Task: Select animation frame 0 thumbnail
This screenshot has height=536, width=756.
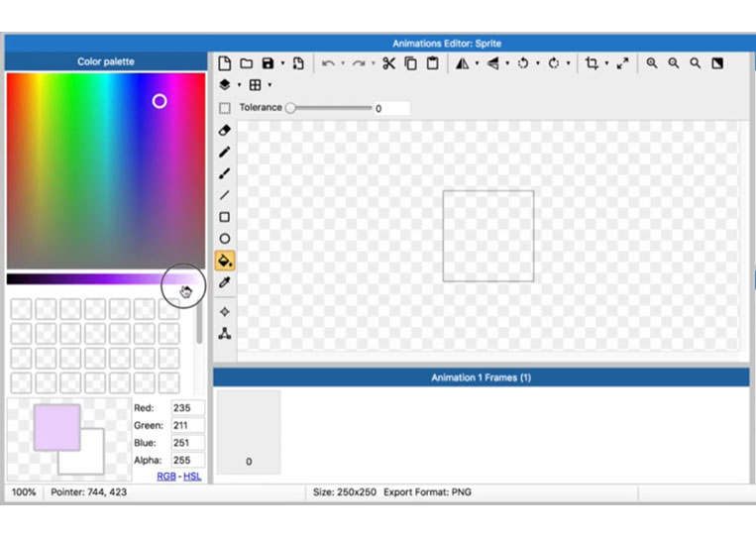Action: pos(249,432)
